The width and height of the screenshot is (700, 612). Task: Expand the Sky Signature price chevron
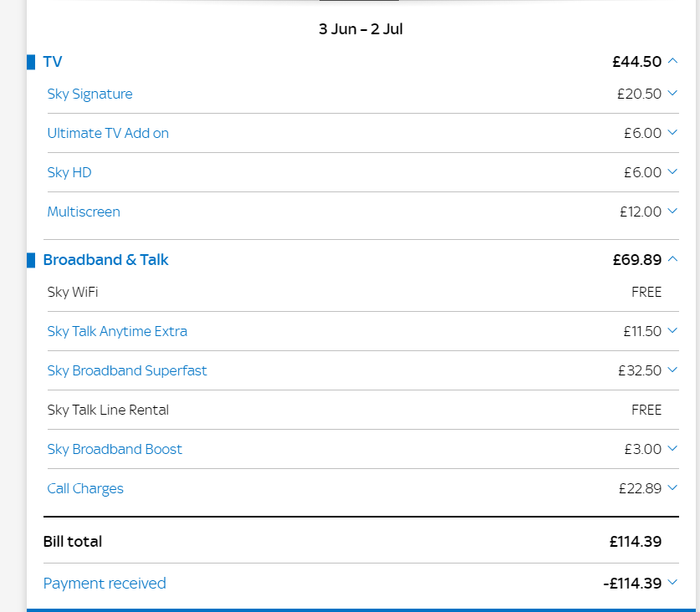pyautogui.click(x=672, y=94)
